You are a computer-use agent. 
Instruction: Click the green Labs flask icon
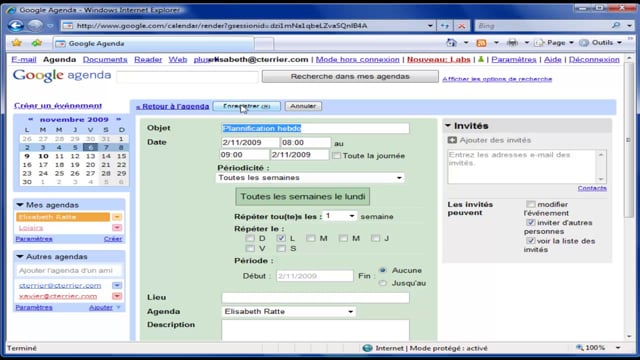click(481, 60)
